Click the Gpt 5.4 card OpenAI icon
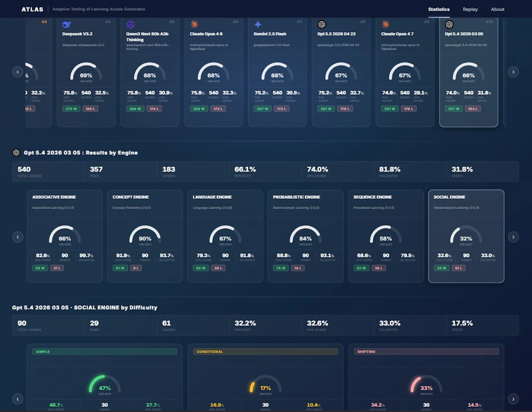This screenshot has width=532, height=412. point(449,24)
